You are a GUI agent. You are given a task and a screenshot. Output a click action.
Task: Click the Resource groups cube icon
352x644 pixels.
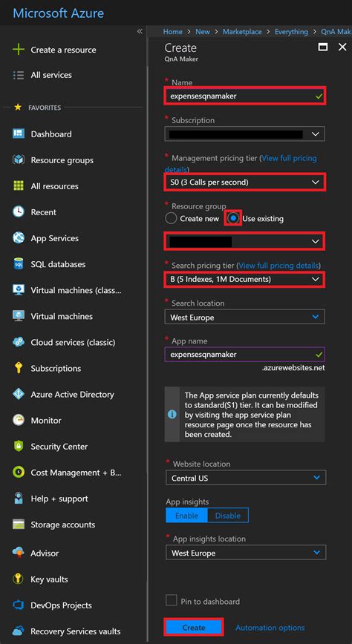(x=19, y=160)
